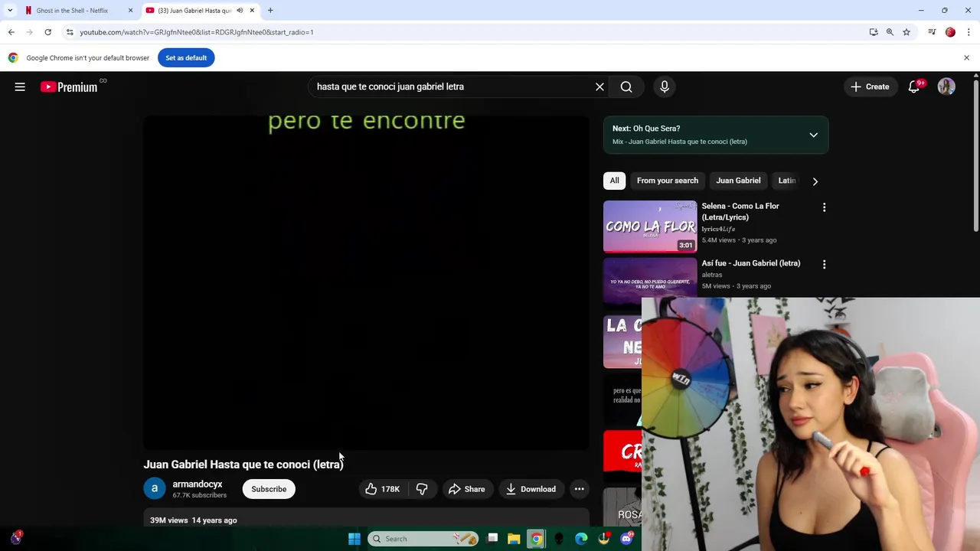This screenshot has width=980, height=551.
Task: Open zoom control in the address bar
Action: point(890,32)
